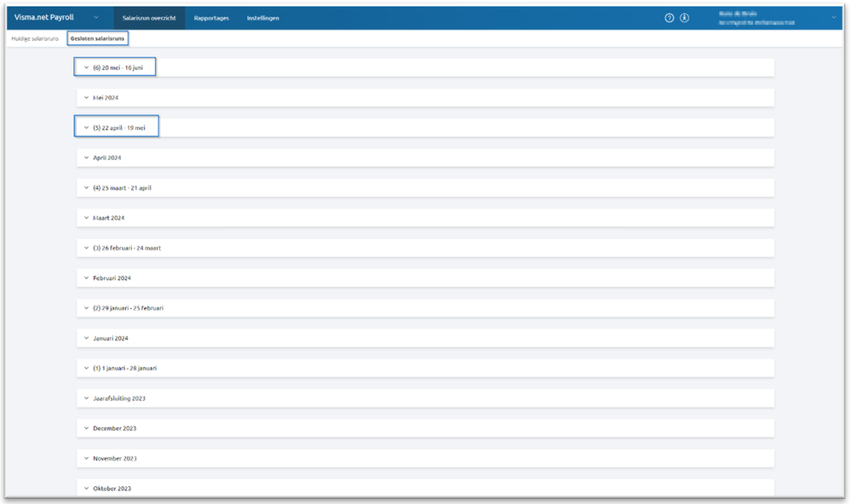Select the '(4) 25 maart - 21 april' label
The height and width of the screenshot is (504, 851).
pos(122,187)
